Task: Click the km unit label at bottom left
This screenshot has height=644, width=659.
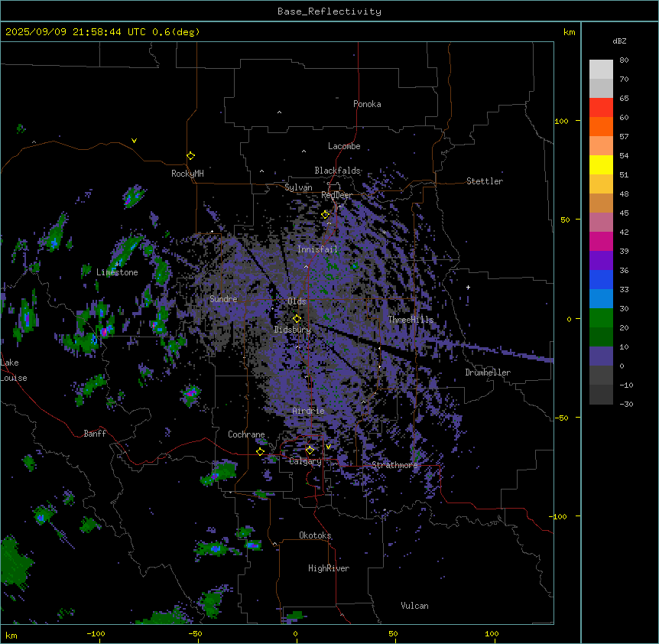Action: 11,635
